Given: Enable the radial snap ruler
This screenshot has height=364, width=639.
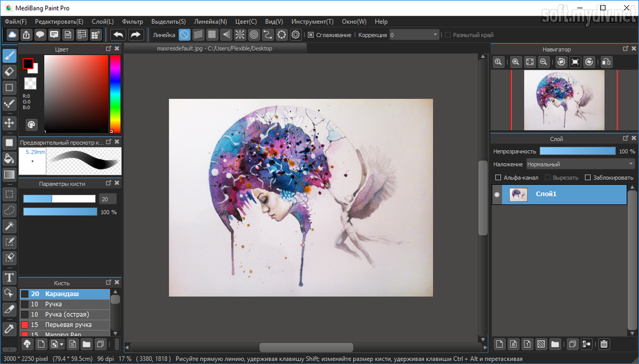Looking at the screenshot, I should pos(240,35).
